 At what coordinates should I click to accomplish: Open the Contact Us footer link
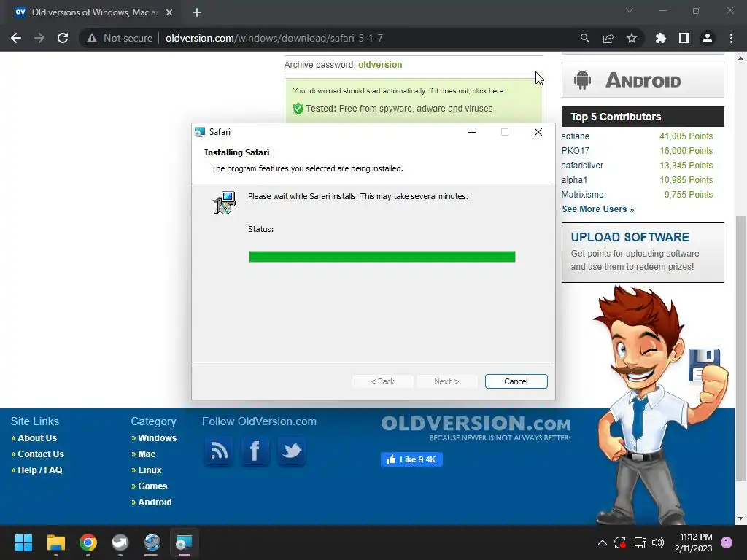point(41,454)
